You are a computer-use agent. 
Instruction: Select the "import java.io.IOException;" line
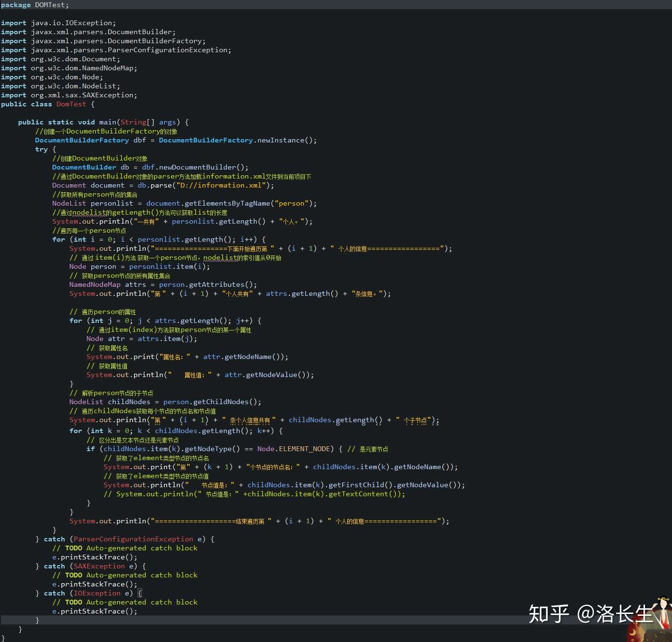(x=58, y=23)
